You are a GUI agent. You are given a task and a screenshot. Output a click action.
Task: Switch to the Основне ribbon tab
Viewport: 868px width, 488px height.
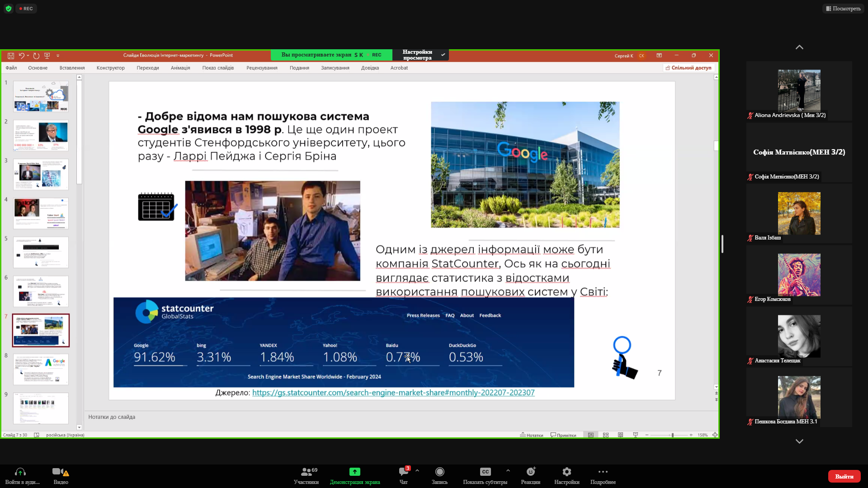tap(38, 68)
